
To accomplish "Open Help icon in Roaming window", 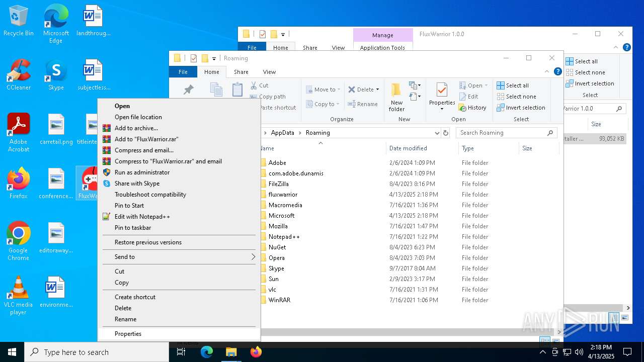I will [558, 72].
